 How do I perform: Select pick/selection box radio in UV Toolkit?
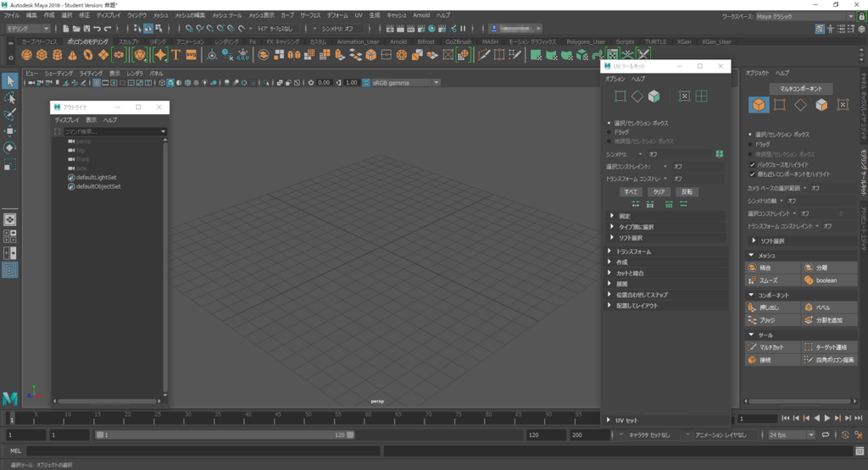609,124
